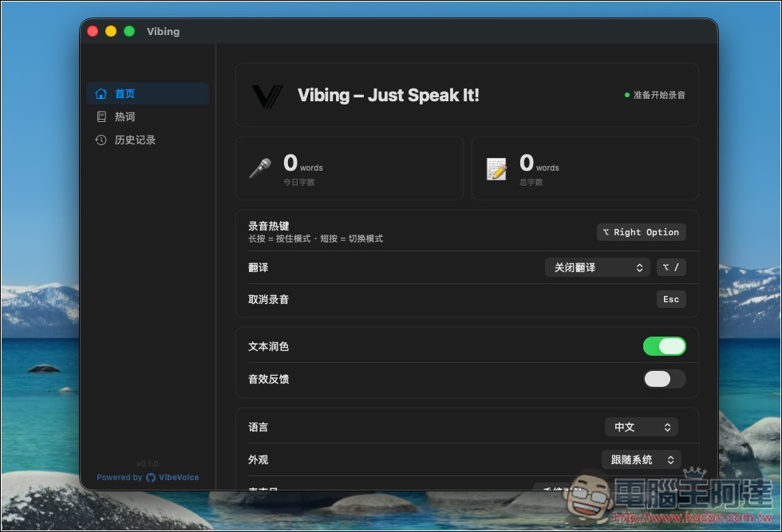Click the ⌥ / translation shortcut button
This screenshot has height=532, width=782.
[671, 267]
